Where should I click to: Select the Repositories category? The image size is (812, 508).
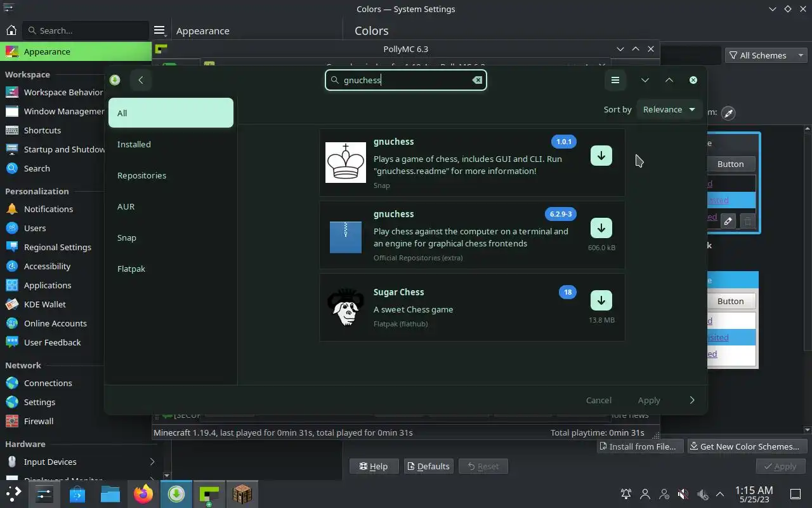click(x=171, y=175)
